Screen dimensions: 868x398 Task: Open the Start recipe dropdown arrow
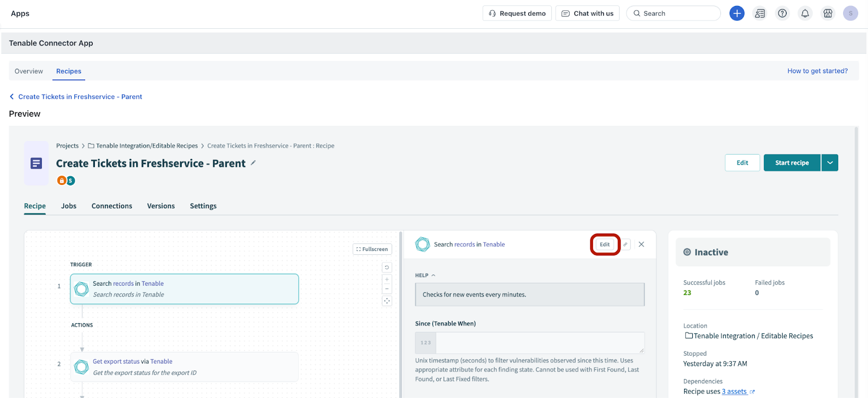click(x=830, y=163)
